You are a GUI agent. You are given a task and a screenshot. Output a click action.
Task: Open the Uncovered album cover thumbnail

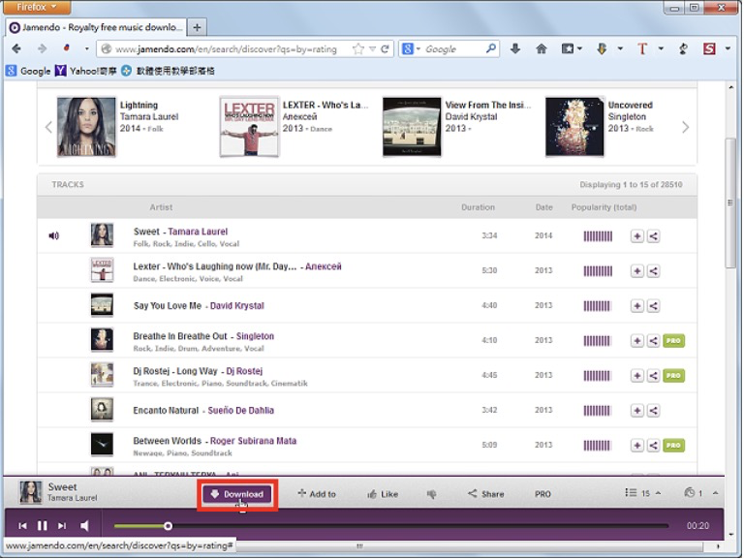pos(574,127)
